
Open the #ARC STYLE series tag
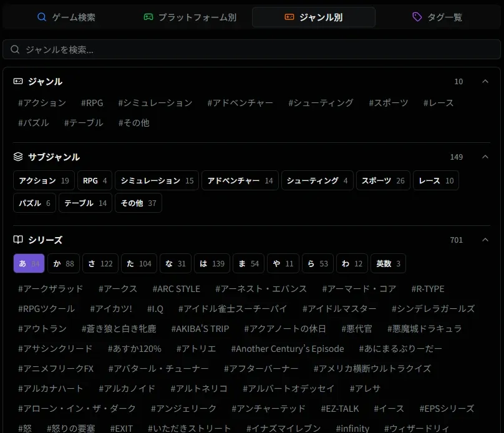(x=176, y=289)
